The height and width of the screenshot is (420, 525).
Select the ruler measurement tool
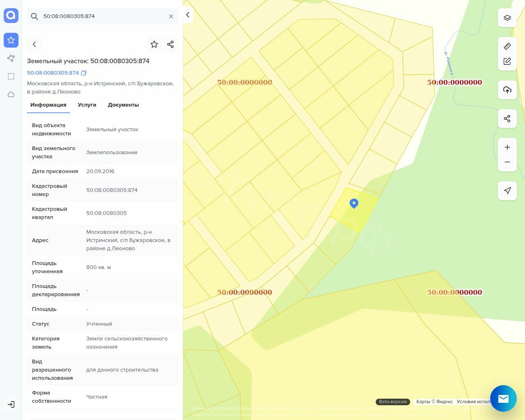[507, 46]
